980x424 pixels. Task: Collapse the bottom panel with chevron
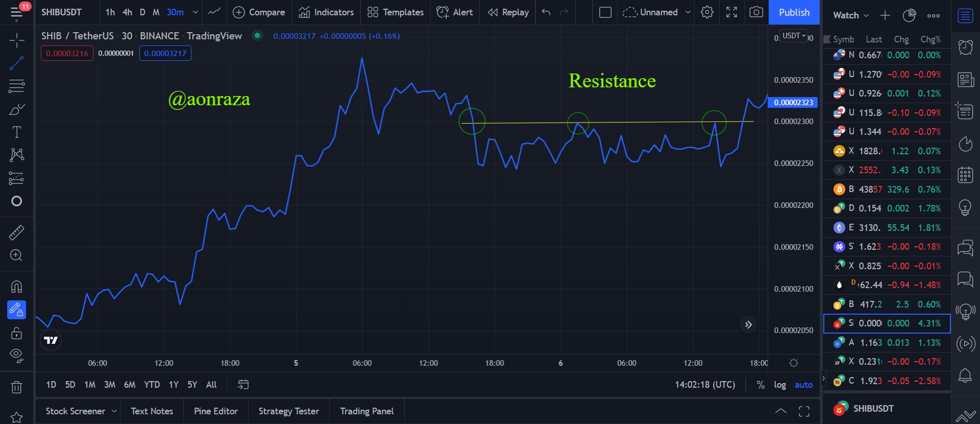point(781,411)
